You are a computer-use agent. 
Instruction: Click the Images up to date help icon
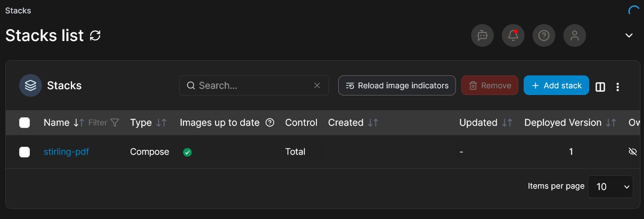coord(270,123)
